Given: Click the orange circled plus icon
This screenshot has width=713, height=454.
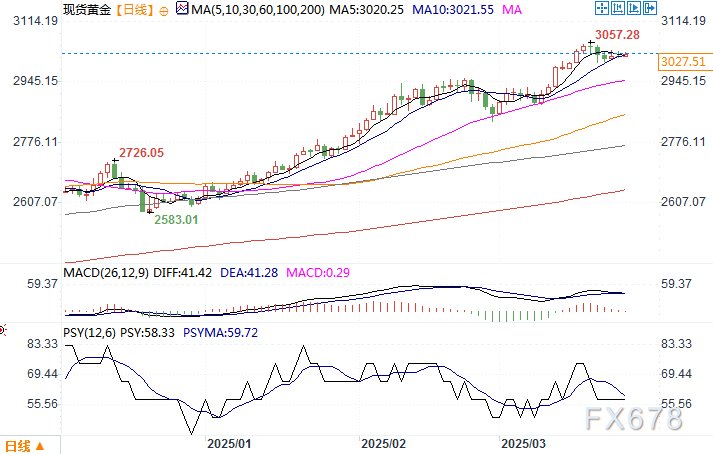Looking at the screenshot, I should pyautogui.click(x=164, y=11).
